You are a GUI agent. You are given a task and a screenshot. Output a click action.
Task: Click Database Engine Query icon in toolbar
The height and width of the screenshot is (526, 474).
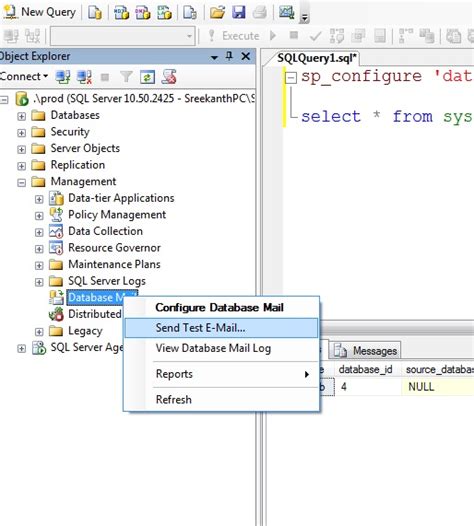coord(95,12)
